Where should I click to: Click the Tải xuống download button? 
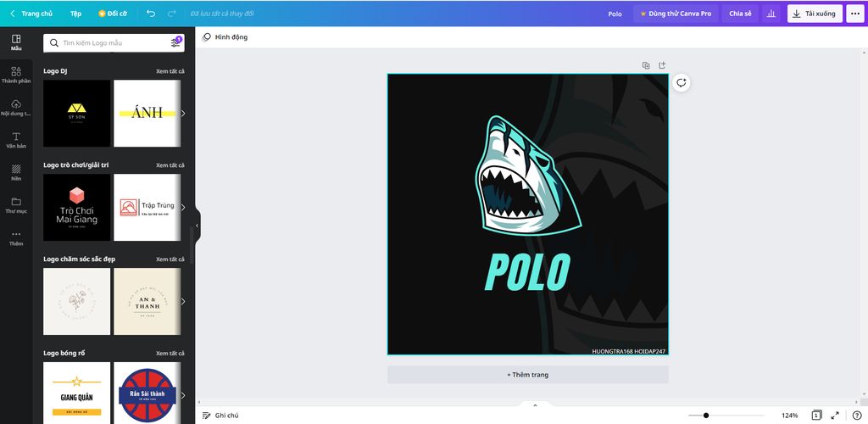pyautogui.click(x=815, y=14)
